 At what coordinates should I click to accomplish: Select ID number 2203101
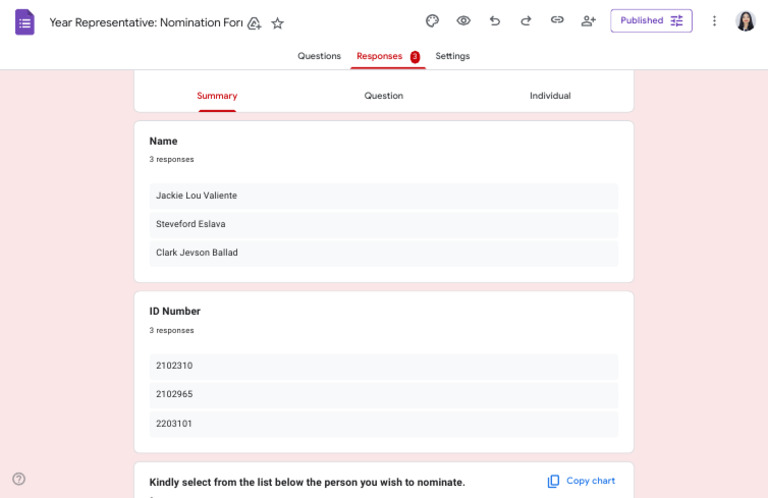(x=384, y=424)
